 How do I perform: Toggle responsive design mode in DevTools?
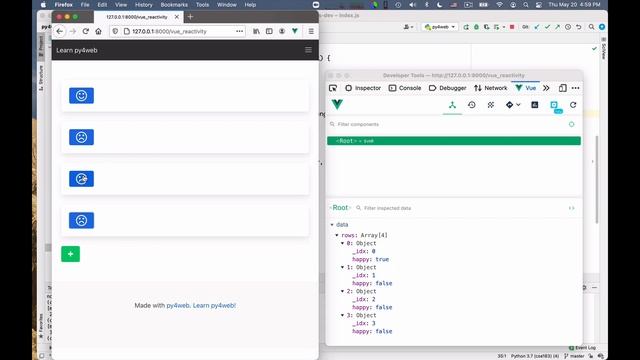coord(562,88)
